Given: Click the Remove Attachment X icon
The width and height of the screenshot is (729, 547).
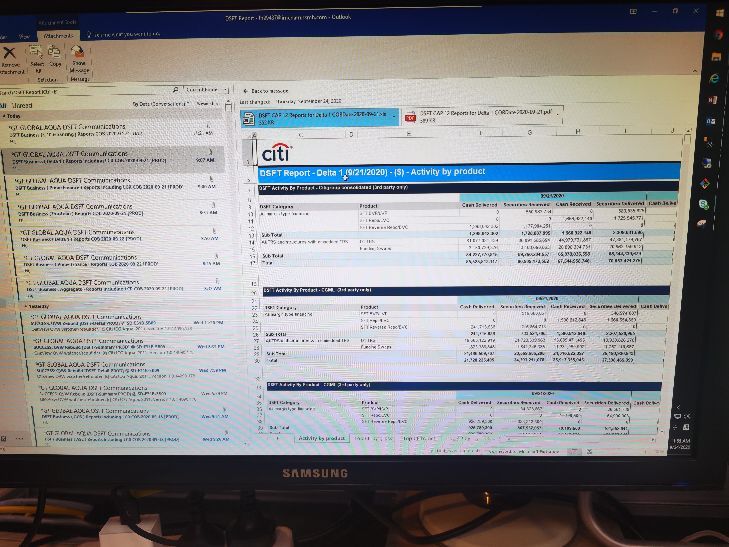Looking at the screenshot, I should (10, 53).
